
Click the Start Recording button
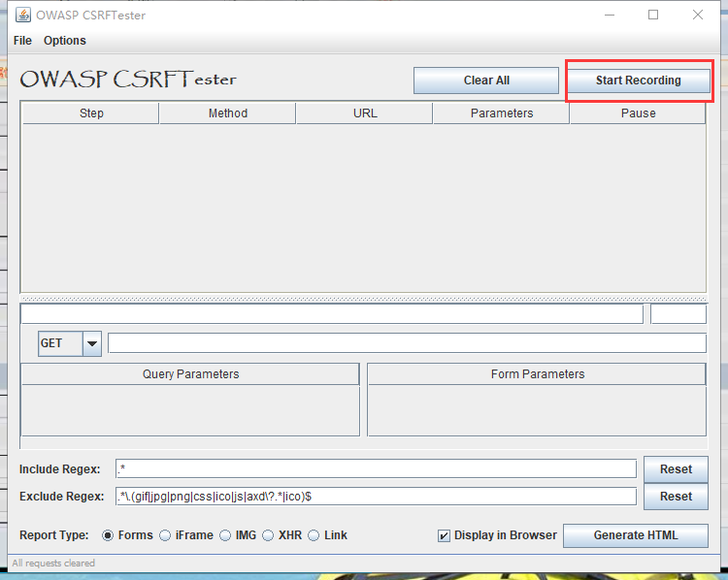click(639, 81)
